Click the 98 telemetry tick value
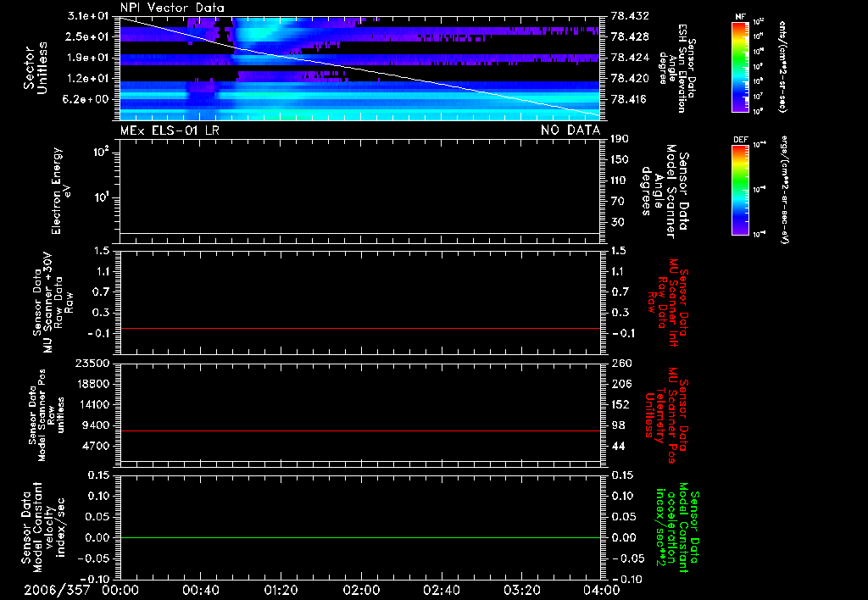 point(618,425)
